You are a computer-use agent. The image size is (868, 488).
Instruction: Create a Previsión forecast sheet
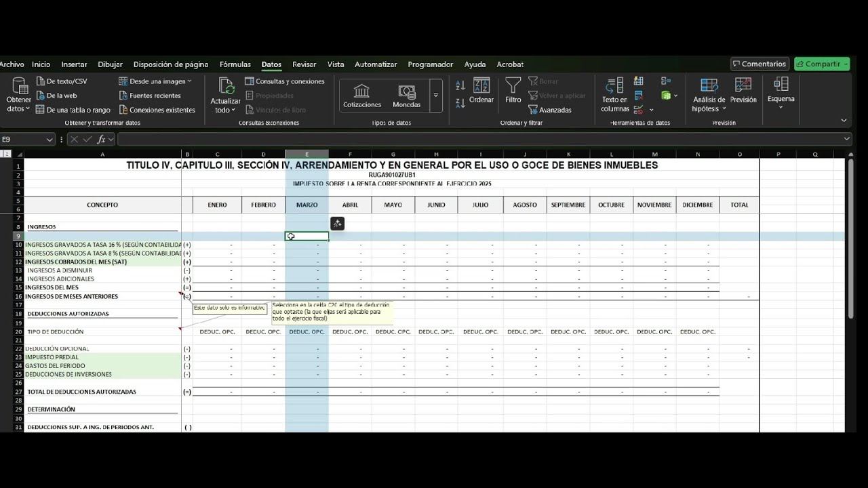(x=743, y=91)
